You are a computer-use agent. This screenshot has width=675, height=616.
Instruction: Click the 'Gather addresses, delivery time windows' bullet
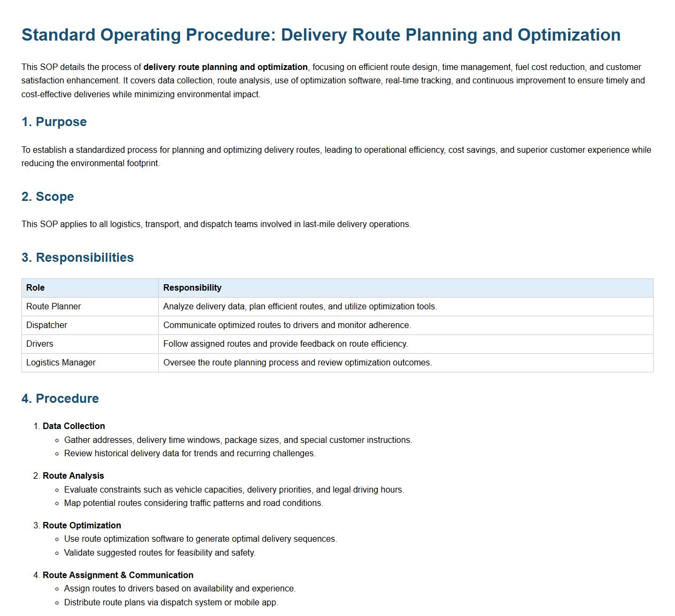click(238, 440)
